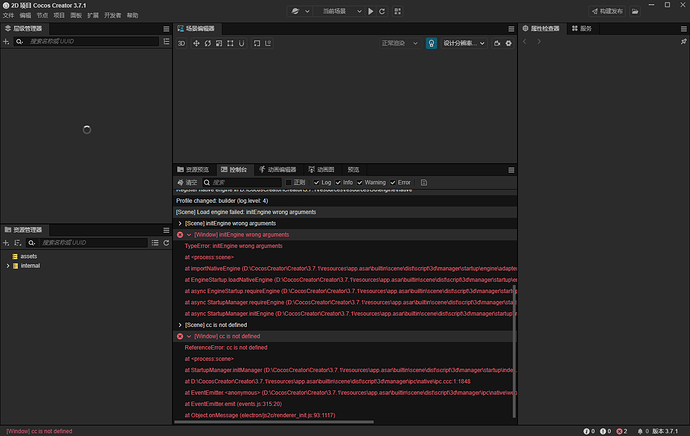Open the scene editor panel hamburger menu
690x436 pixels.
point(511,29)
